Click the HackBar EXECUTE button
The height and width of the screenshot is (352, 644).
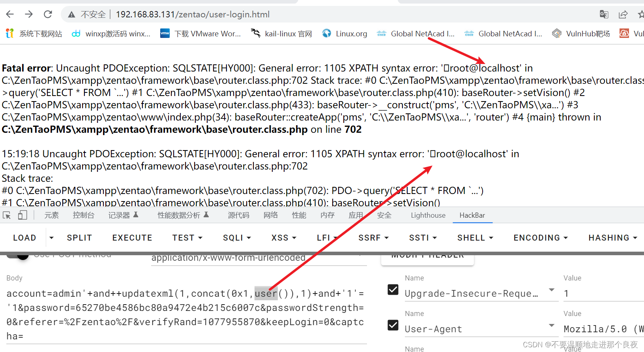[x=132, y=238]
